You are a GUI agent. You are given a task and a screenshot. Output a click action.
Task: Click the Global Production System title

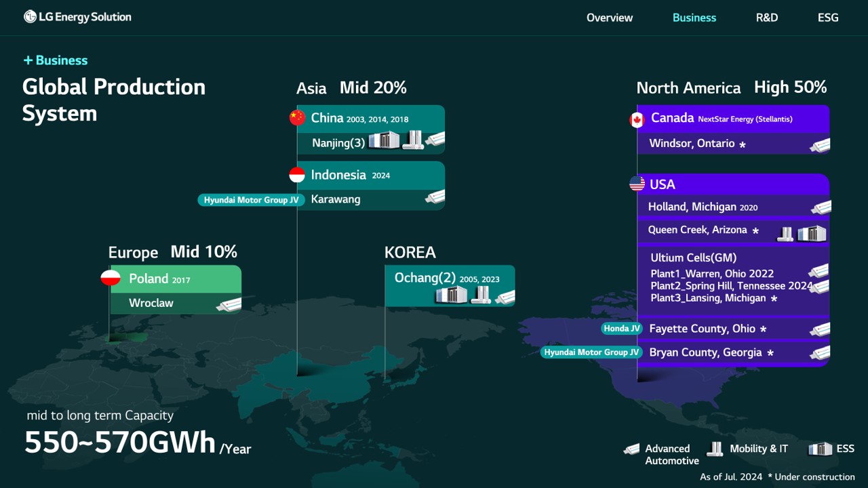coord(114,100)
